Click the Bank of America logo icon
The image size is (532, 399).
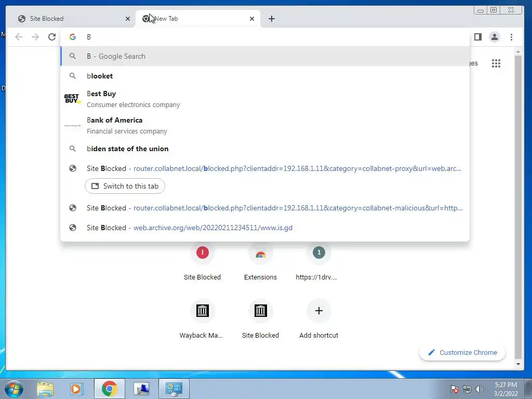coord(73,126)
